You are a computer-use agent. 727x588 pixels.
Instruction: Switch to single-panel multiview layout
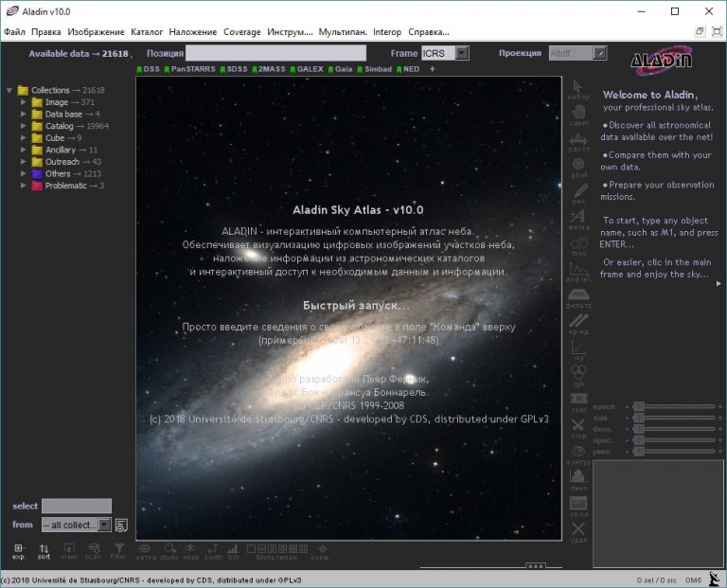[x=251, y=549]
